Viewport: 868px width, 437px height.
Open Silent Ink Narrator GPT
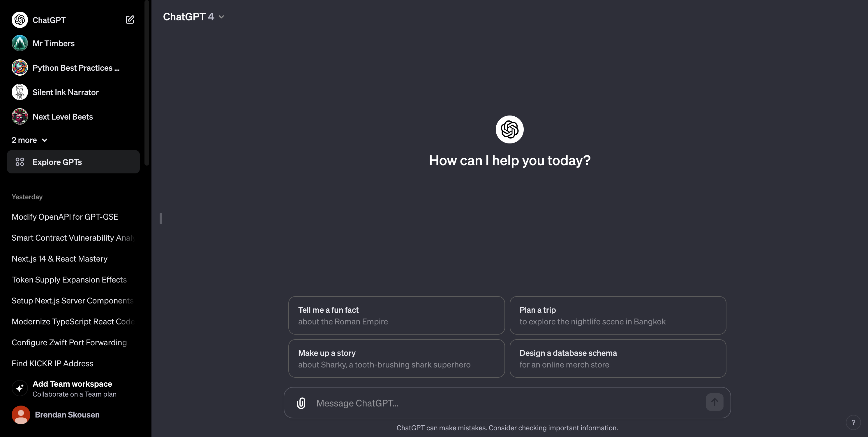(73, 92)
